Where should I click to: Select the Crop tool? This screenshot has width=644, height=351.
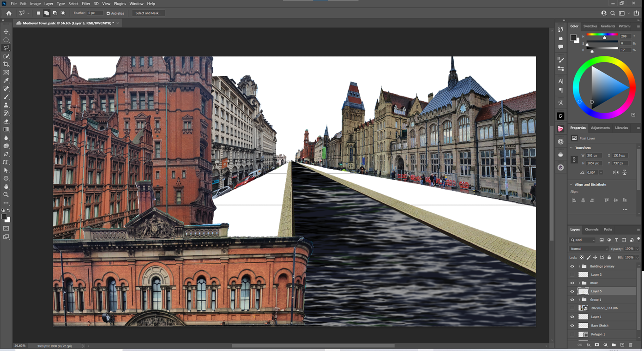[6, 64]
